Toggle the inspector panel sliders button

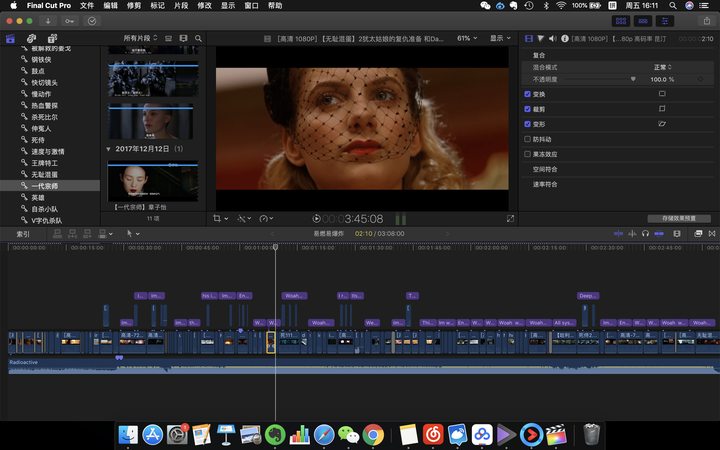coord(664,21)
